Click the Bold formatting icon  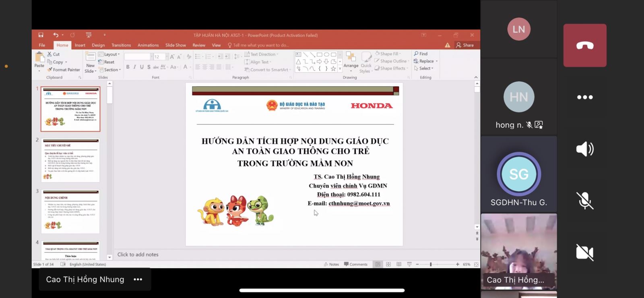coord(128,67)
